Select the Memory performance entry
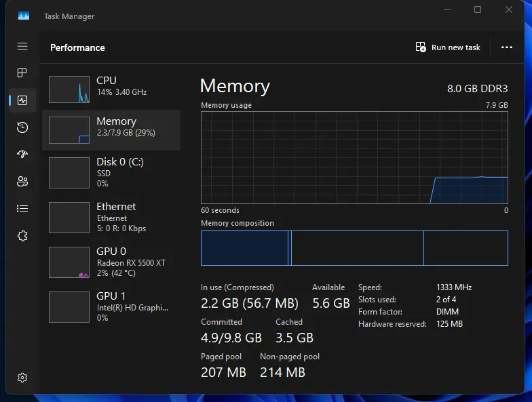The image size is (532, 402). [111, 130]
